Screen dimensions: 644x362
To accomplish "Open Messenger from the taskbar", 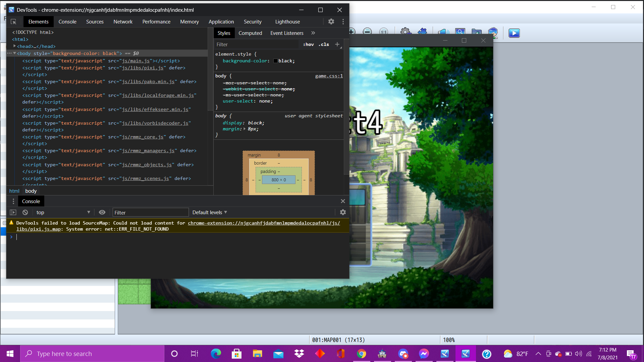I will tap(424, 354).
